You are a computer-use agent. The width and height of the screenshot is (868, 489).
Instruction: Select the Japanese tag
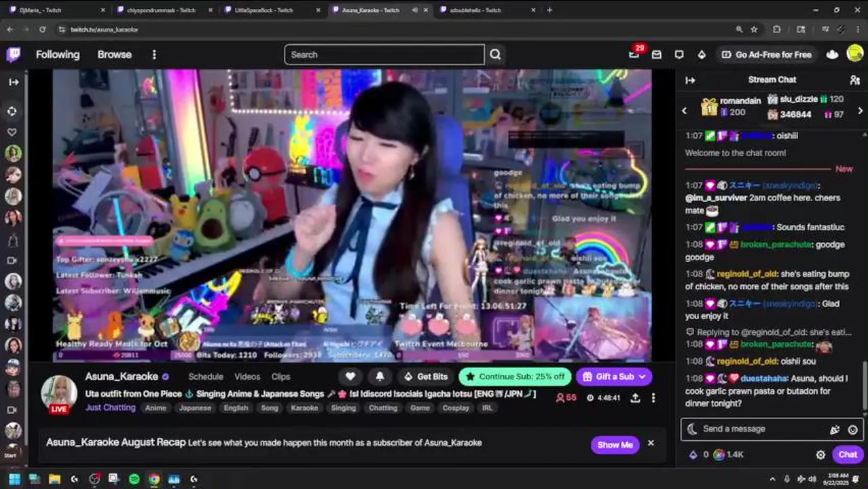click(x=195, y=408)
